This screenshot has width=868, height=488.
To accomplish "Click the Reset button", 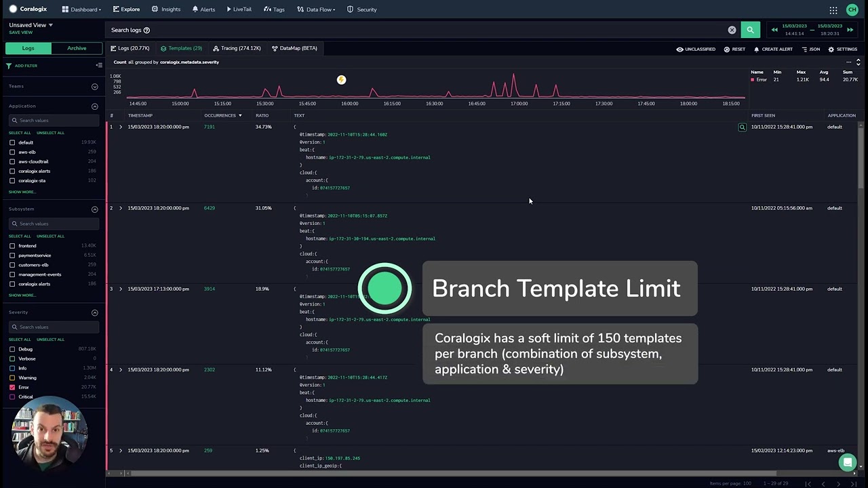I will (734, 49).
